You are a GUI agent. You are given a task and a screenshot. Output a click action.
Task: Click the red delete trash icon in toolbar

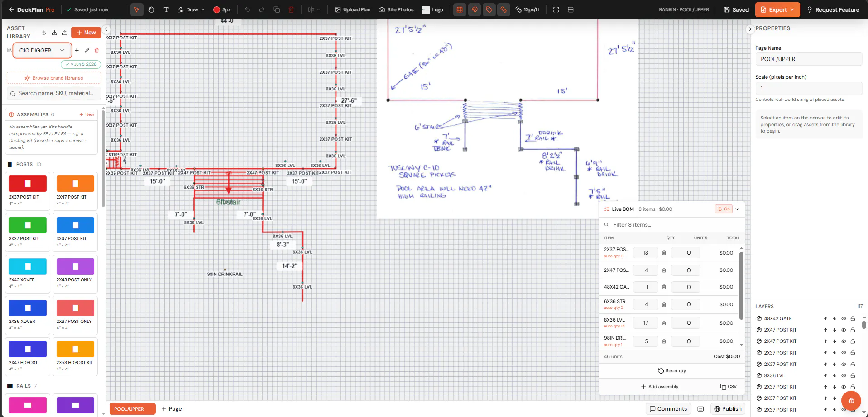291,9
